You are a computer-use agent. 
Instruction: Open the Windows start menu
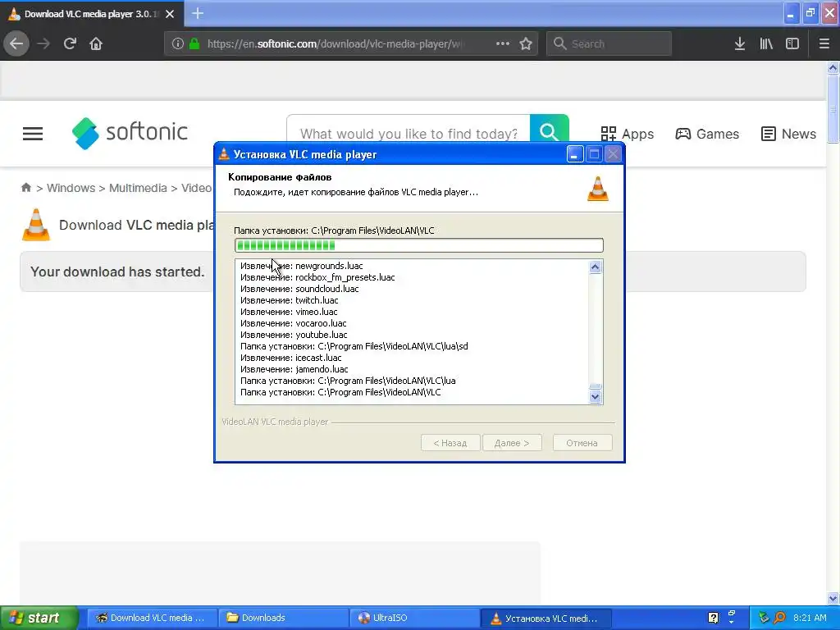[x=39, y=618]
